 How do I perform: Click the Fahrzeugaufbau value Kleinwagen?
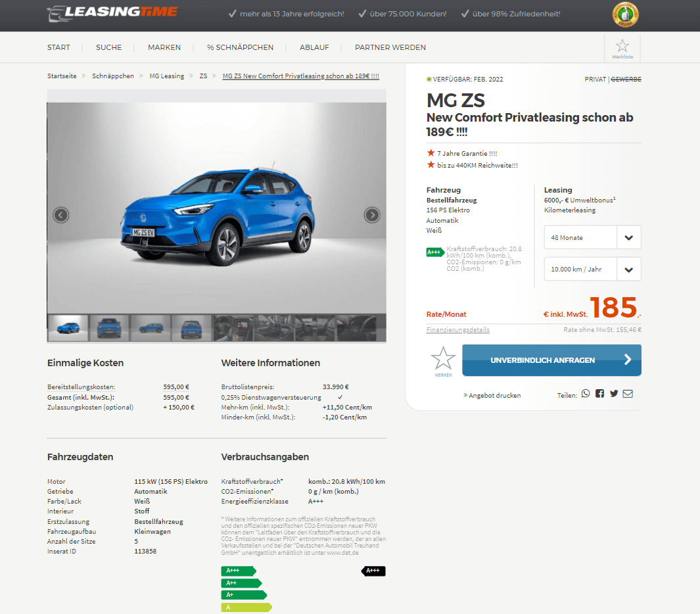152,531
